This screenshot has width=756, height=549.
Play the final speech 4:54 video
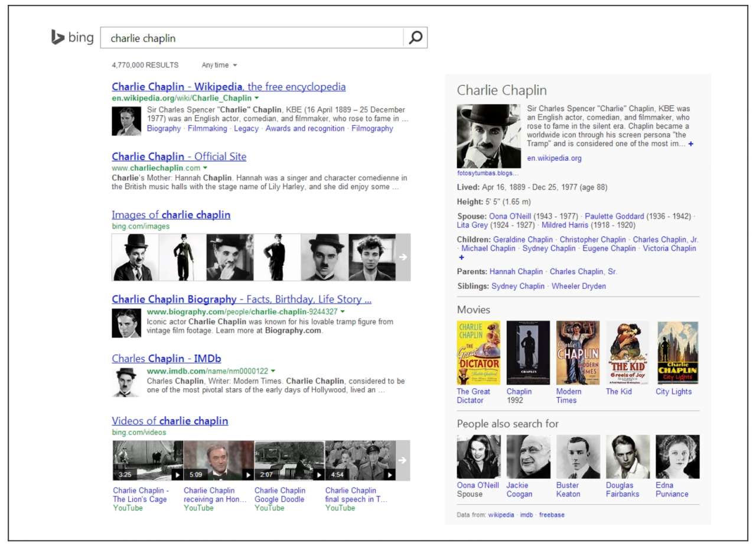360,460
